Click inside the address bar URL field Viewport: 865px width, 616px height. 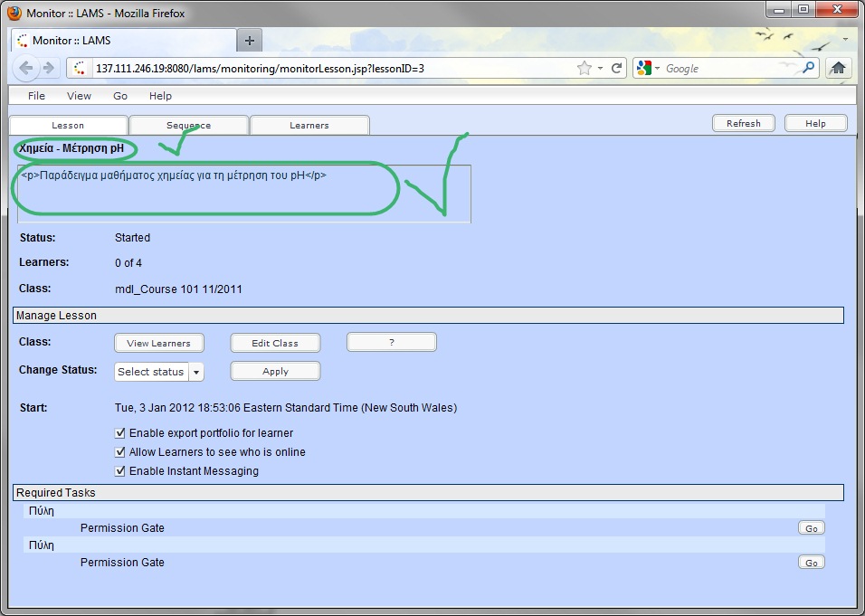(326, 68)
